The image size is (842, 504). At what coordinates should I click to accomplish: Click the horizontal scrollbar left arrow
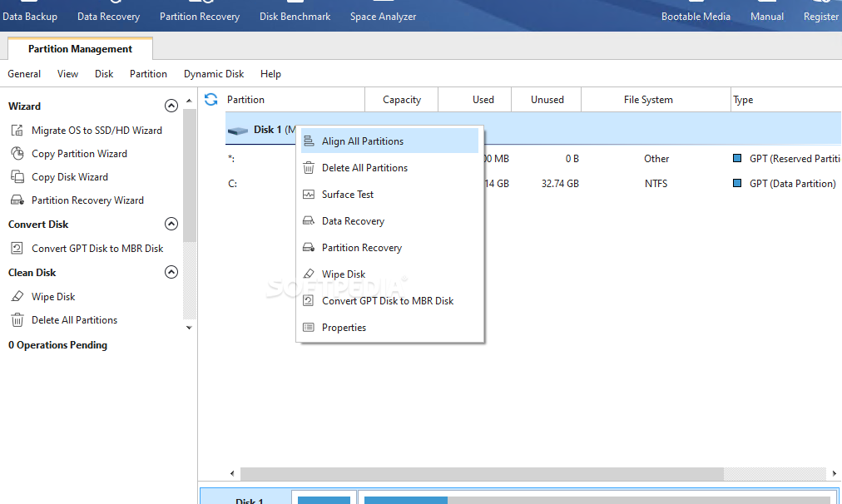[232, 473]
